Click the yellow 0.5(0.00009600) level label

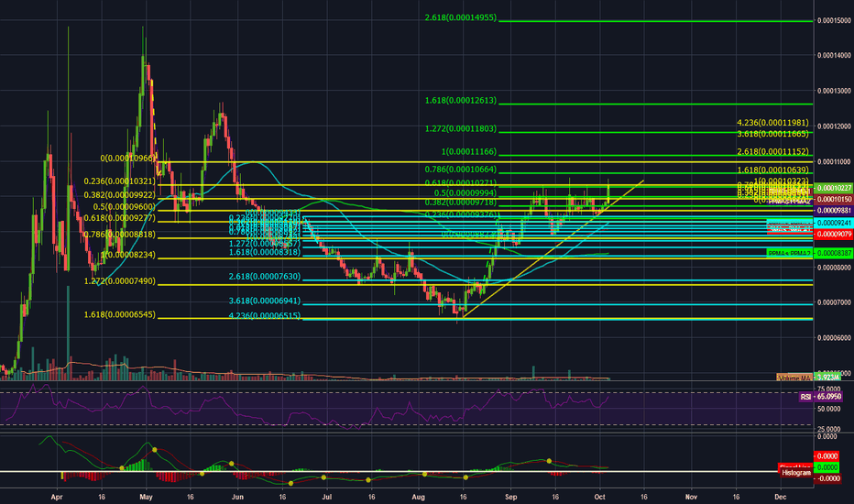(x=125, y=207)
